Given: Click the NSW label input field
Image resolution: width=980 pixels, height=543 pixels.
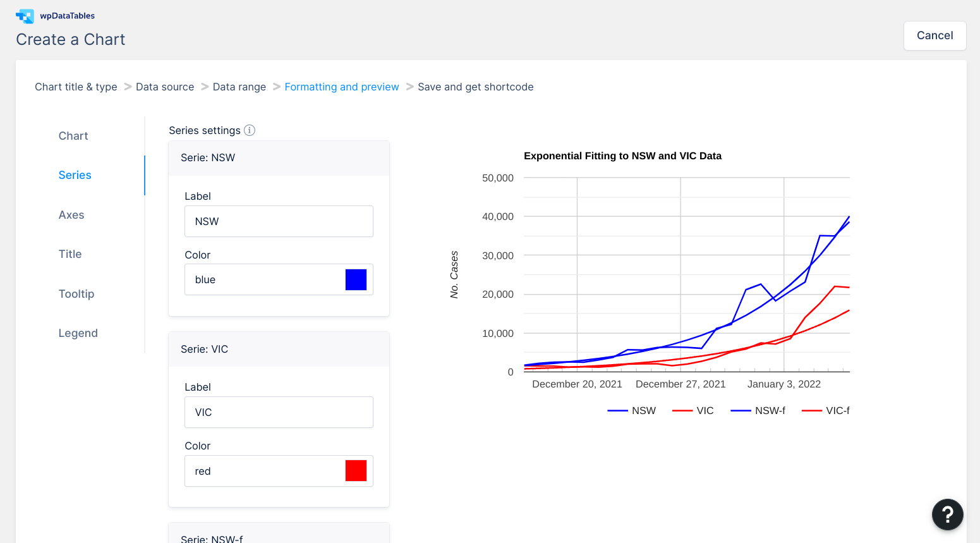Looking at the screenshot, I should pos(278,221).
